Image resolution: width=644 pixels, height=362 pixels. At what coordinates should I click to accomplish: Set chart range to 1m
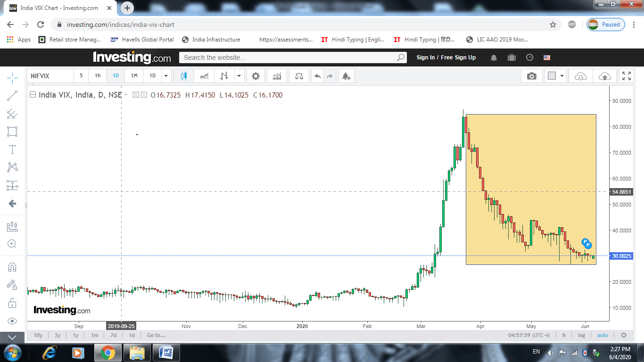pyautogui.click(x=94, y=335)
